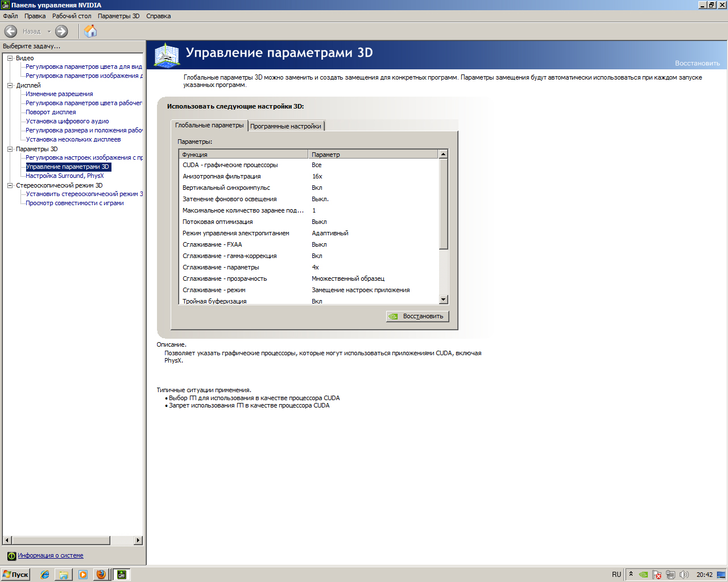Screen dimensions: 728x582
Task: Select the Вертикальный синхроимпульс setting row
Action: pyautogui.click(x=309, y=188)
